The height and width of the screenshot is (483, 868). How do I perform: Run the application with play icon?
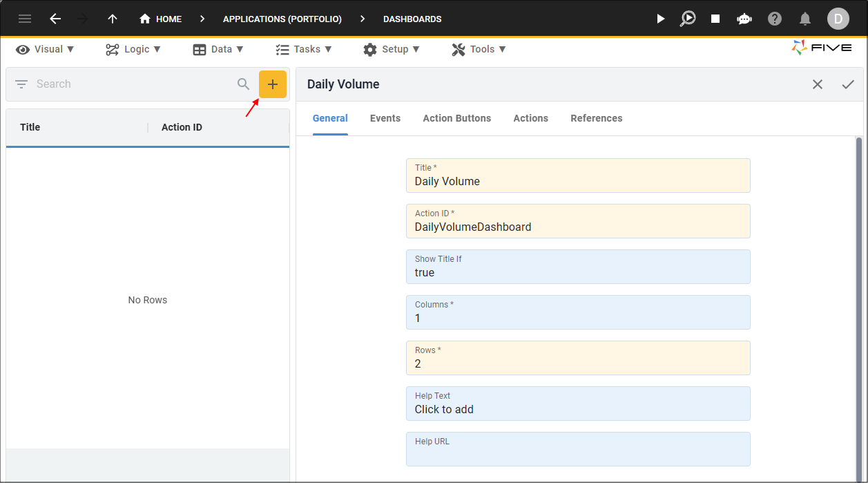click(x=661, y=19)
